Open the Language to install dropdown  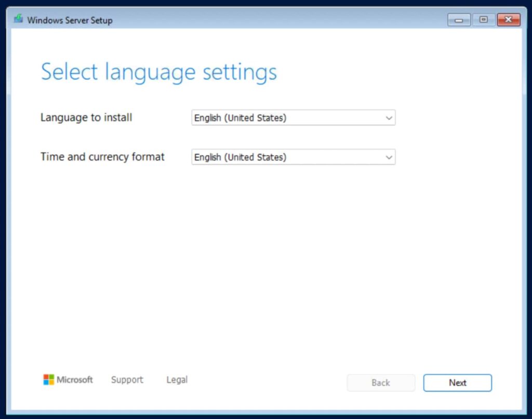[293, 118]
